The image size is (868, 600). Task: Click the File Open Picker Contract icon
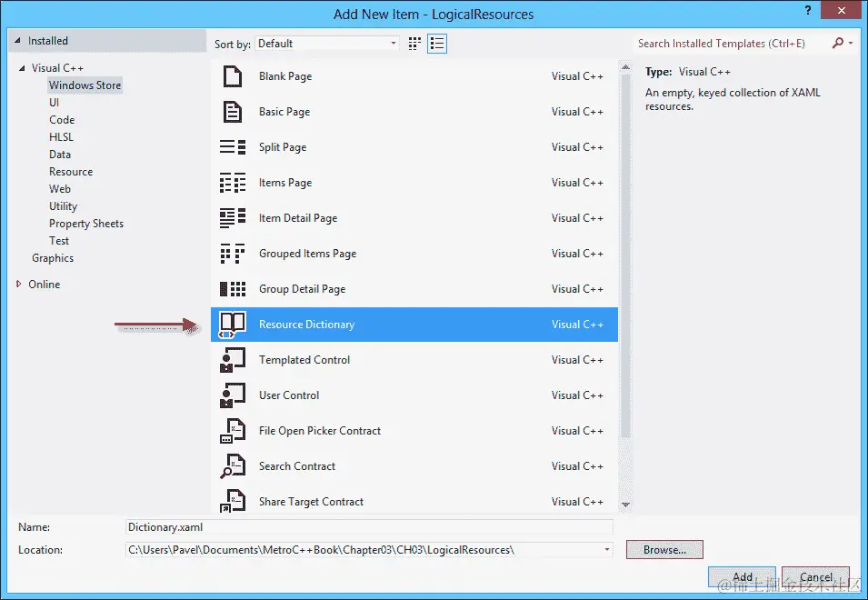pos(233,431)
